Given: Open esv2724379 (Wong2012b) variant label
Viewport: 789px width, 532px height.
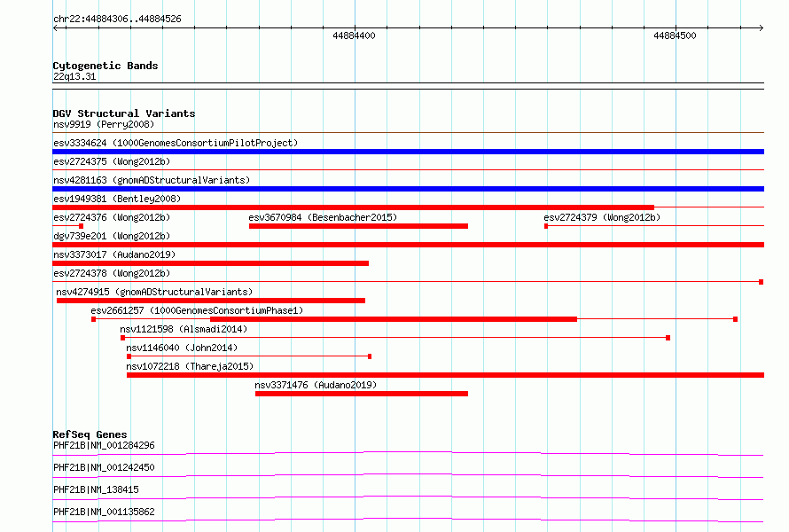Looking at the screenshot, I should 602,217.
